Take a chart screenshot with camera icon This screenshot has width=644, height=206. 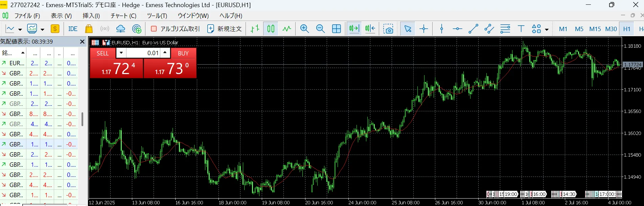click(x=388, y=29)
